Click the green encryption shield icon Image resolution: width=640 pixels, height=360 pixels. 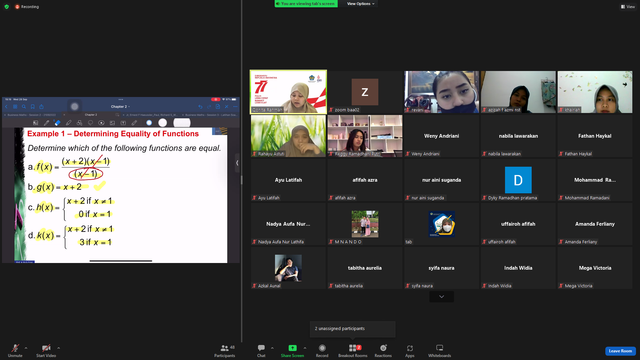[x=7, y=7]
